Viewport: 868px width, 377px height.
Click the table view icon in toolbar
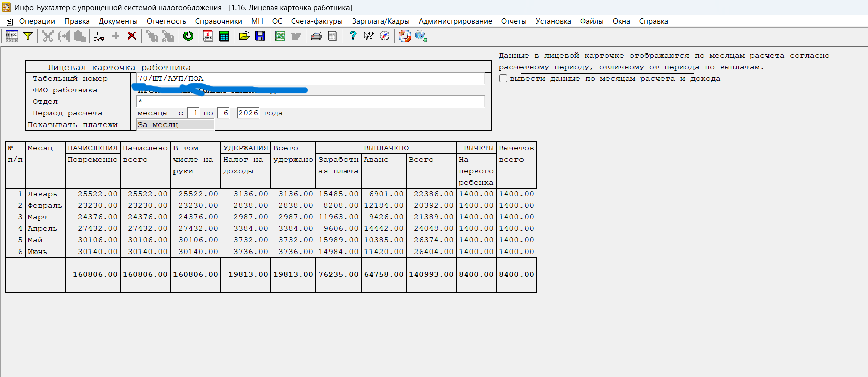click(x=12, y=36)
